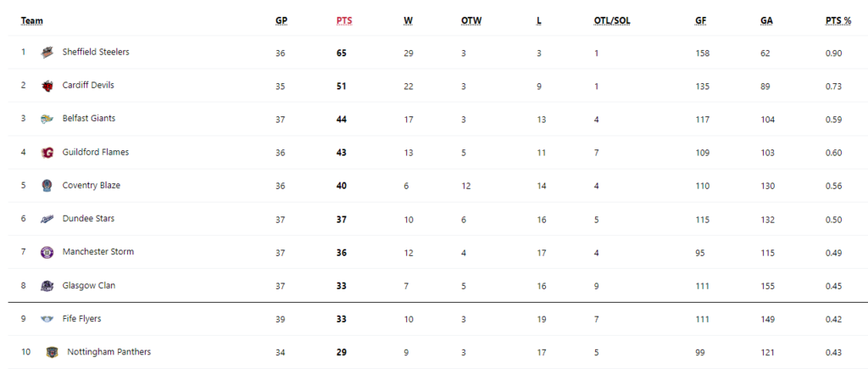Sort table by GP column header
The height and width of the screenshot is (369, 868).
pyautogui.click(x=281, y=21)
